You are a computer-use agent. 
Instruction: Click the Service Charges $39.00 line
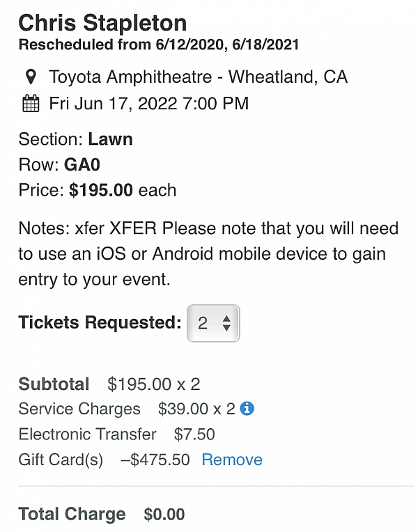point(127,409)
